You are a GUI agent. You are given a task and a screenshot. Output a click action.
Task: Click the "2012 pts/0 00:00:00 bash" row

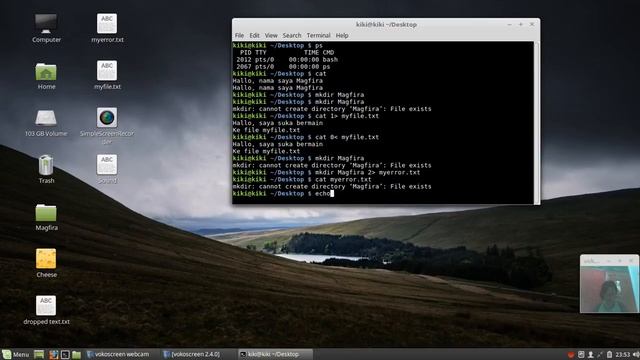(x=287, y=60)
